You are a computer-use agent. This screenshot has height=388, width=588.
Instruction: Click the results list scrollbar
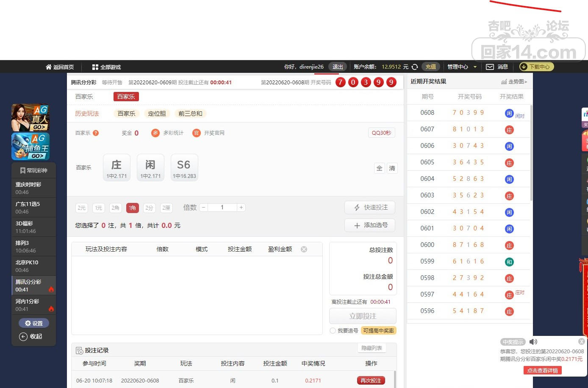click(x=531, y=152)
